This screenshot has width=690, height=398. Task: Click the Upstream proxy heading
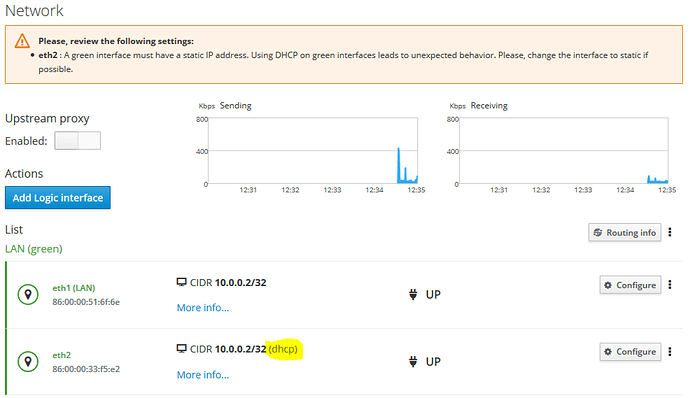47,119
